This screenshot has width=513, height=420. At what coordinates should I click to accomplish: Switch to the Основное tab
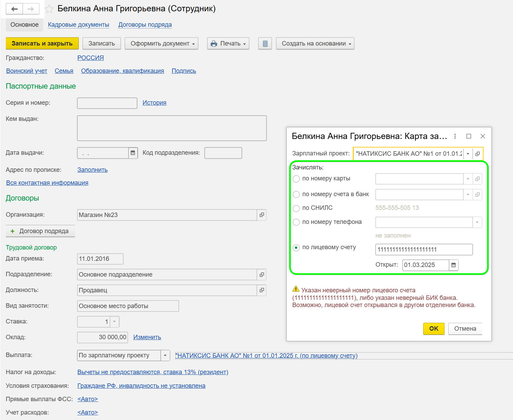pos(24,25)
